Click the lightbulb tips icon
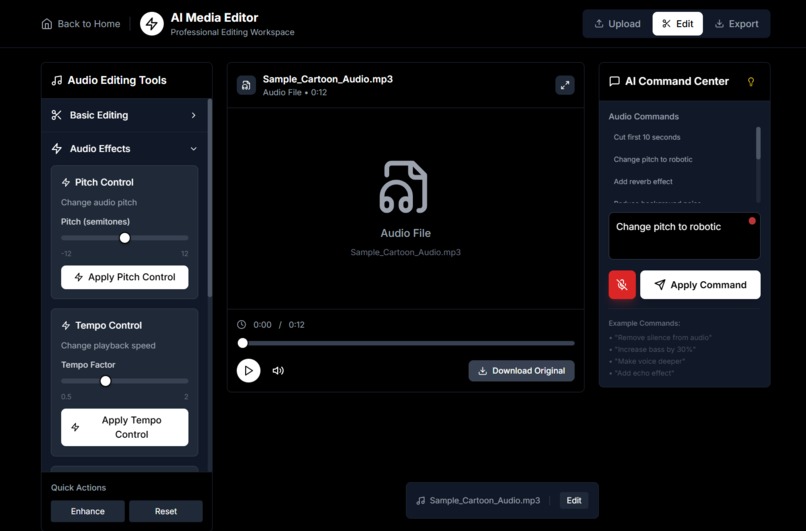 click(x=751, y=81)
